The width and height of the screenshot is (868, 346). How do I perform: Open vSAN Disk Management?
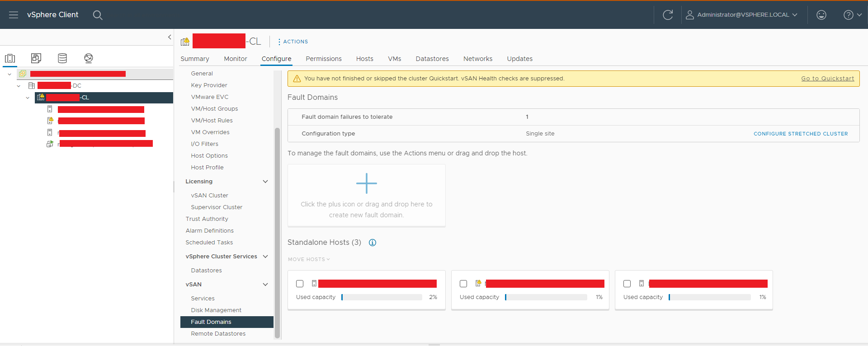(216, 310)
